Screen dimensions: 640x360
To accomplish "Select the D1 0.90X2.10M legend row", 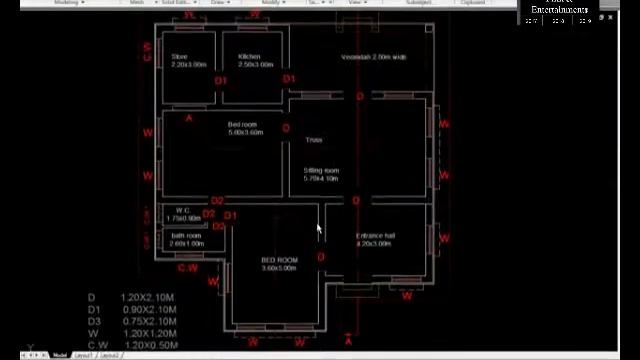I will coord(132,310).
